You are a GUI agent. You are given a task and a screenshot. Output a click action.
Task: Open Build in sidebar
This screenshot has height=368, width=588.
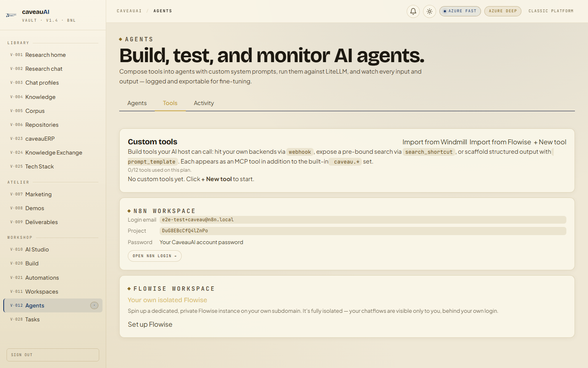point(53,263)
